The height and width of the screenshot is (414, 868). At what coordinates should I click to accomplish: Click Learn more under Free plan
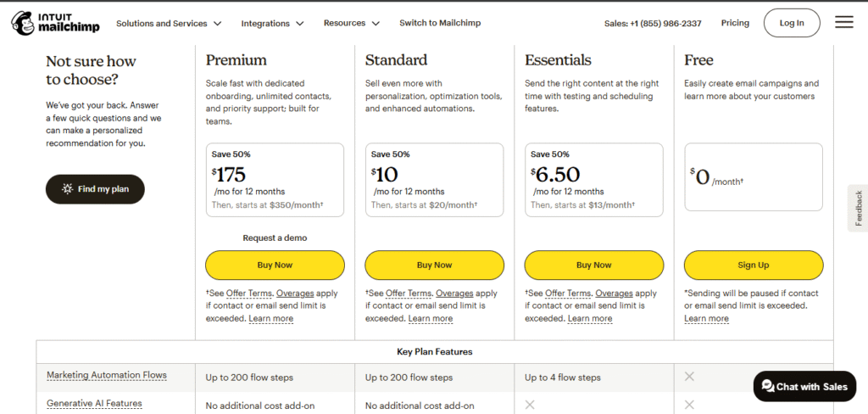(706, 319)
